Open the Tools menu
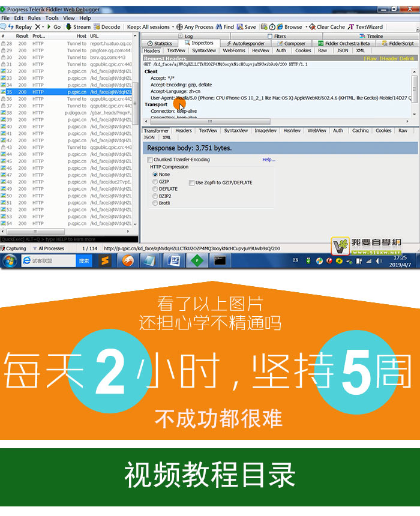This screenshot has width=420, height=516. click(x=52, y=18)
